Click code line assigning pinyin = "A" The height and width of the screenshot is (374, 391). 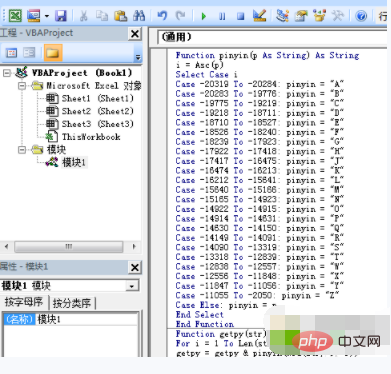[259, 84]
